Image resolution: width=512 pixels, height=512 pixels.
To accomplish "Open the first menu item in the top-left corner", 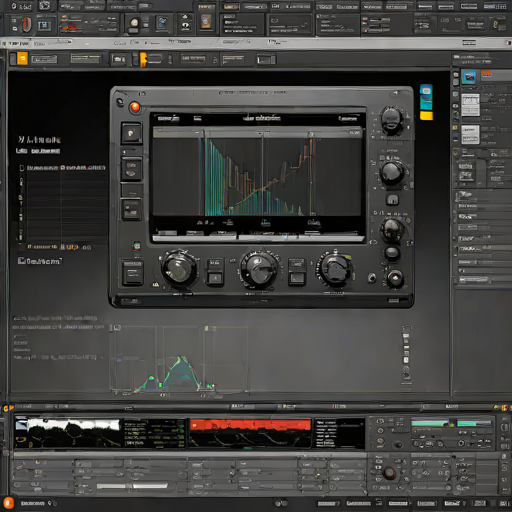I will click(x=21, y=6).
